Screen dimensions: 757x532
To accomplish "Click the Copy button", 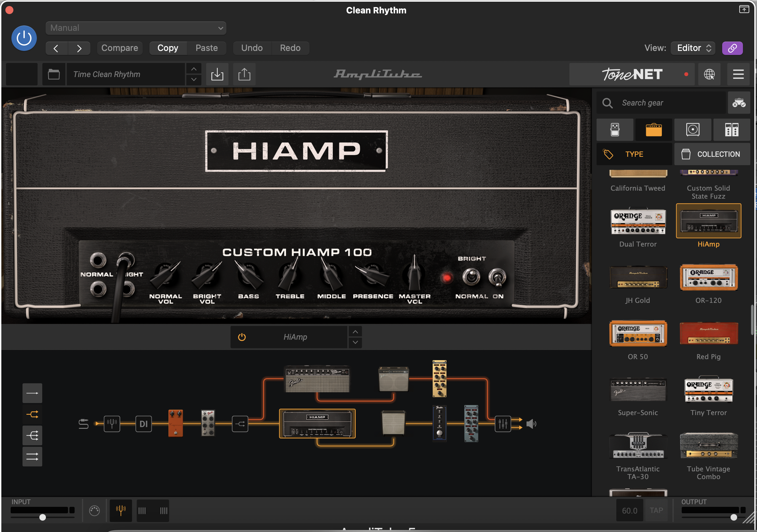I will 168,48.
